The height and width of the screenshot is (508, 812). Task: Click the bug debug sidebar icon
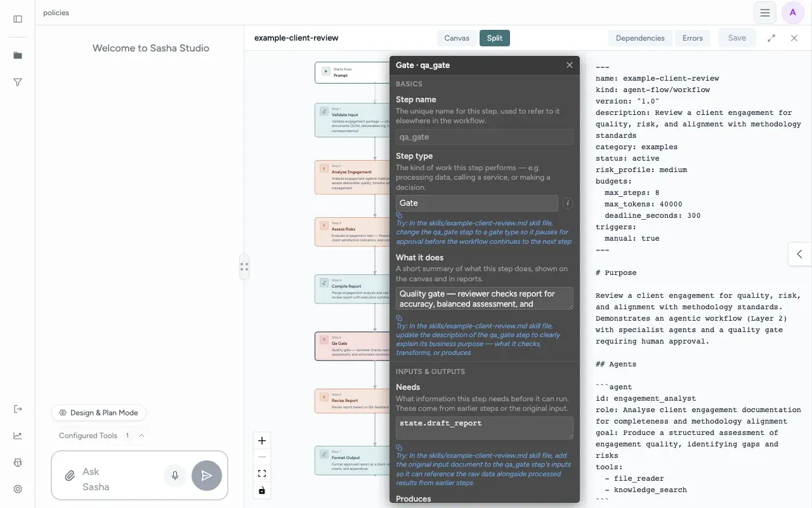pyautogui.click(x=18, y=462)
